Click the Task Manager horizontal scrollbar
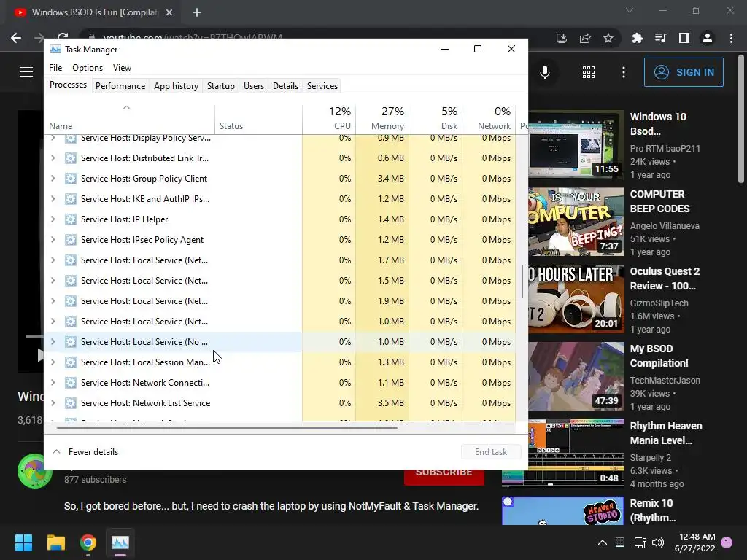 pyautogui.click(x=227, y=427)
